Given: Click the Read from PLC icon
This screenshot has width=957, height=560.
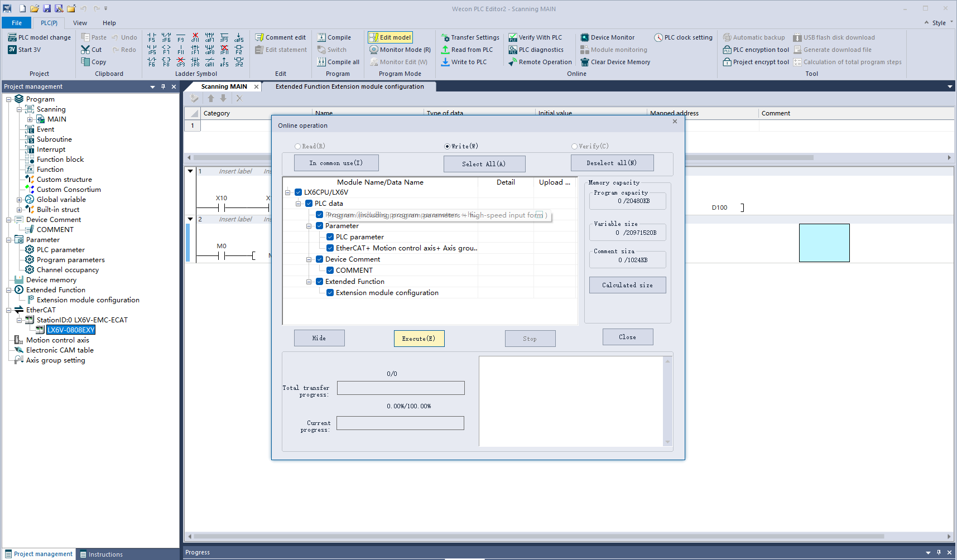Looking at the screenshot, I should (445, 50).
